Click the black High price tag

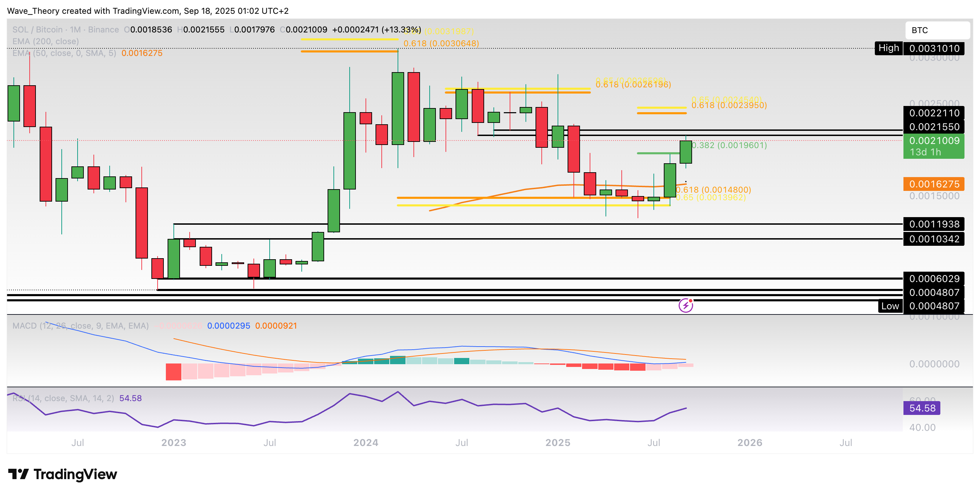[888, 48]
